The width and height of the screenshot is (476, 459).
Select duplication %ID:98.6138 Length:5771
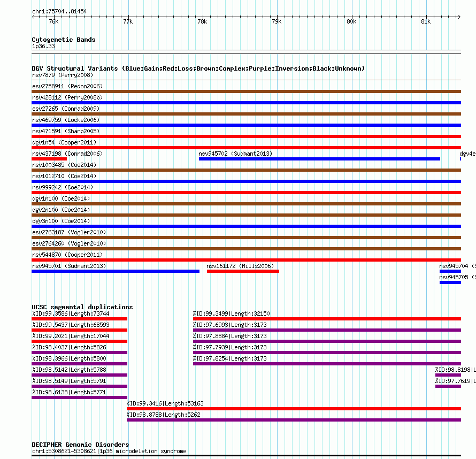click(79, 397)
